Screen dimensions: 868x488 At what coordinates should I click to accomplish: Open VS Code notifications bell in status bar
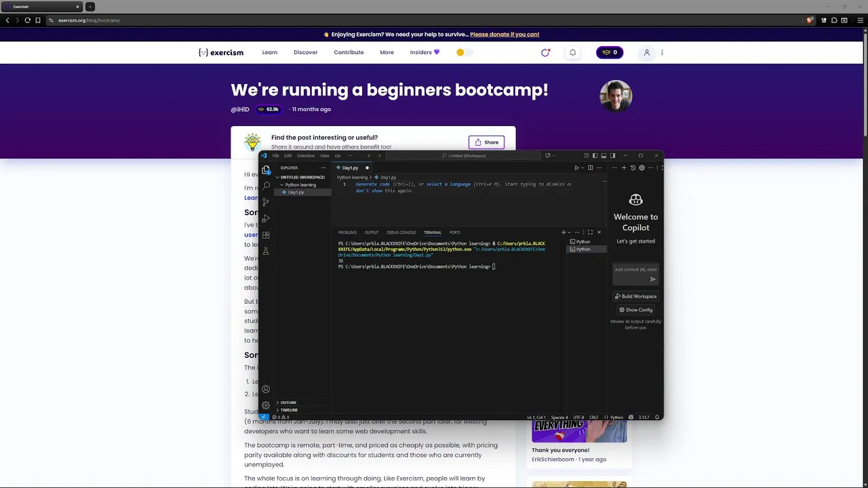(657, 417)
